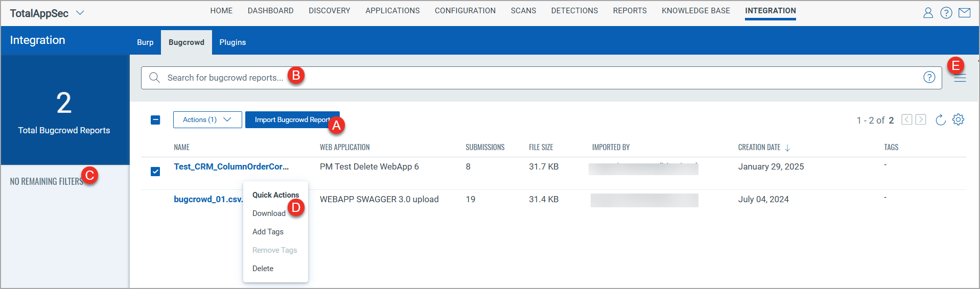Click the IMPORTED BY column header

tap(611, 148)
